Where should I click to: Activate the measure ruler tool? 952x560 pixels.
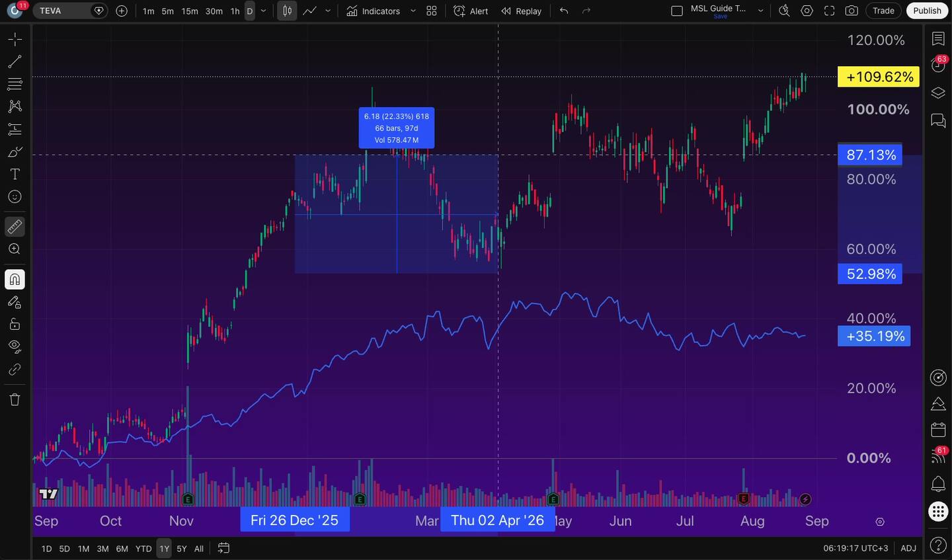(15, 227)
